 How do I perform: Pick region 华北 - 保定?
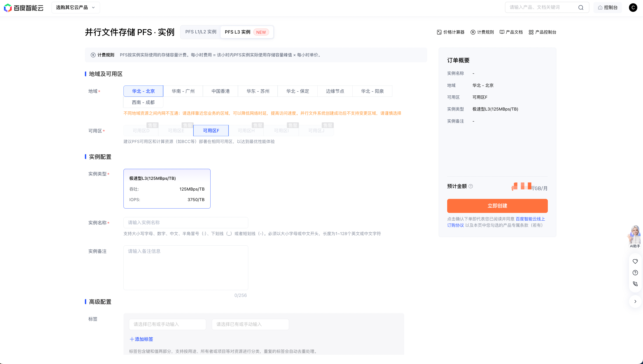click(x=298, y=91)
